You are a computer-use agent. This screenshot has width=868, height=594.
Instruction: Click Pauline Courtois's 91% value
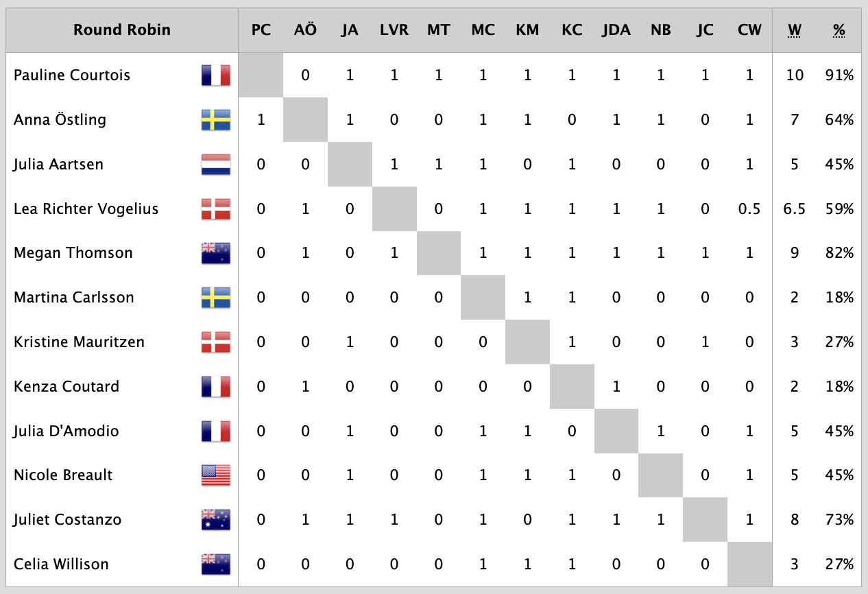[x=839, y=75]
